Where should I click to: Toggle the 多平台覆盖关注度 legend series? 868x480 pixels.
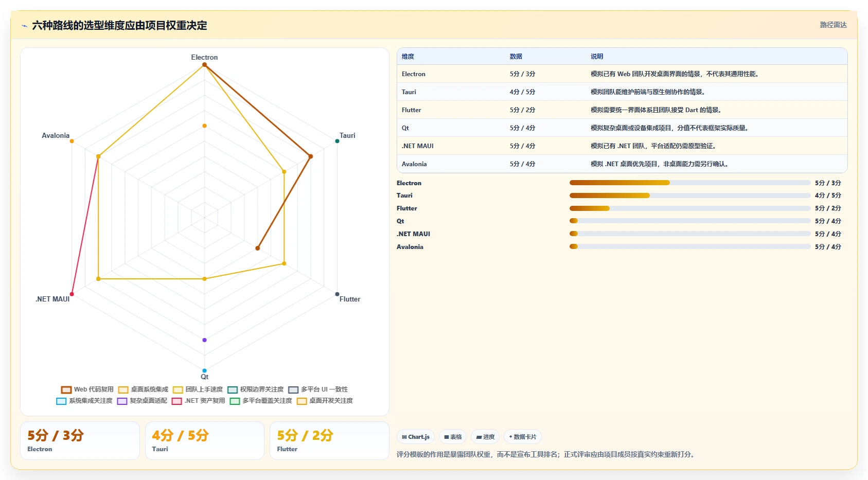coord(261,401)
